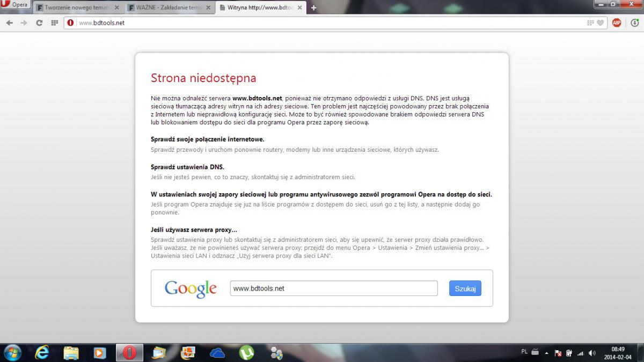Open the Speed Dial grid
This screenshot has height=362, width=644.
[x=54, y=23]
